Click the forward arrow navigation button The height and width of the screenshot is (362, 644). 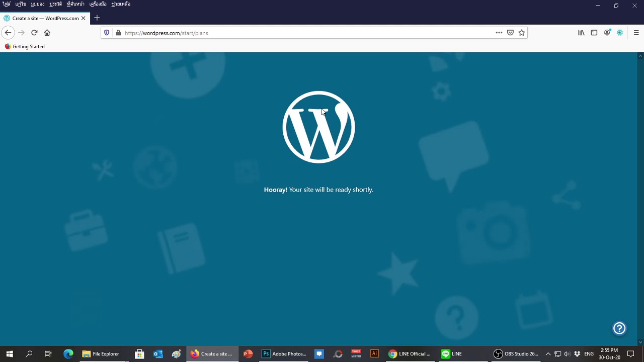[x=21, y=33]
